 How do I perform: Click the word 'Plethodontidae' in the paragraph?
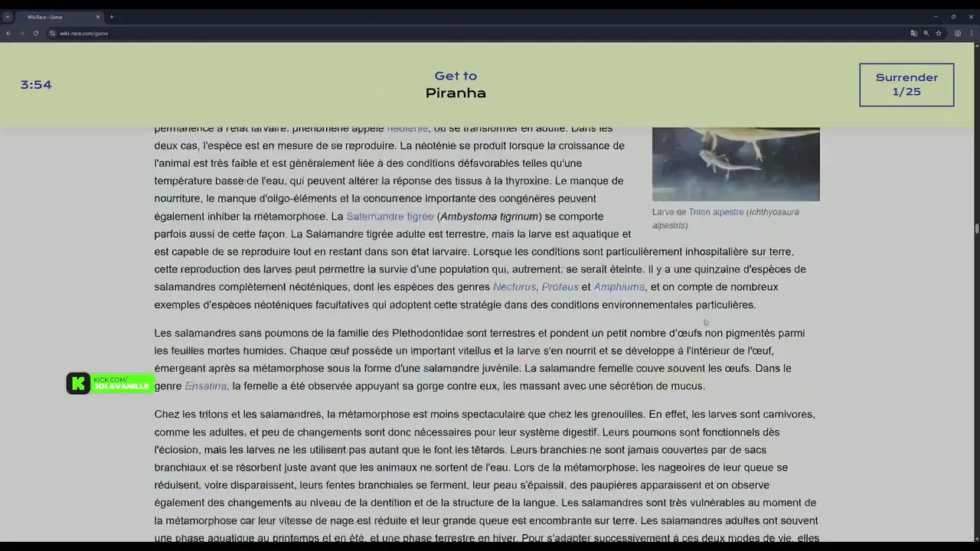point(429,333)
